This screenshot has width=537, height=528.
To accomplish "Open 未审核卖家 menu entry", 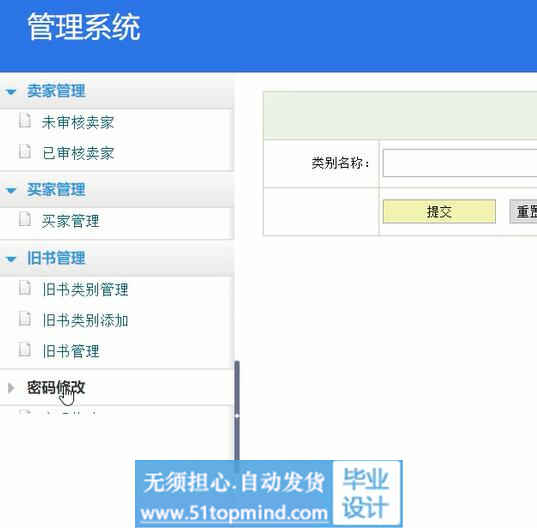I will pyautogui.click(x=78, y=123).
